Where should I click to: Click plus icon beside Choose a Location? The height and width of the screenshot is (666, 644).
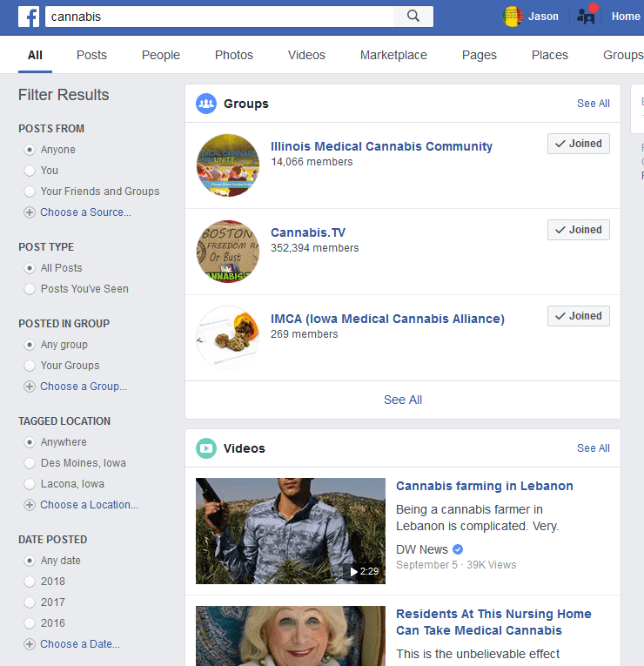30,505
